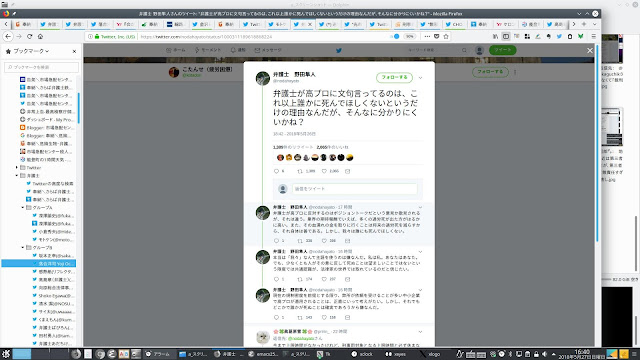
Task: Show site information icon in URL bar
Action: tap(91, 36)
